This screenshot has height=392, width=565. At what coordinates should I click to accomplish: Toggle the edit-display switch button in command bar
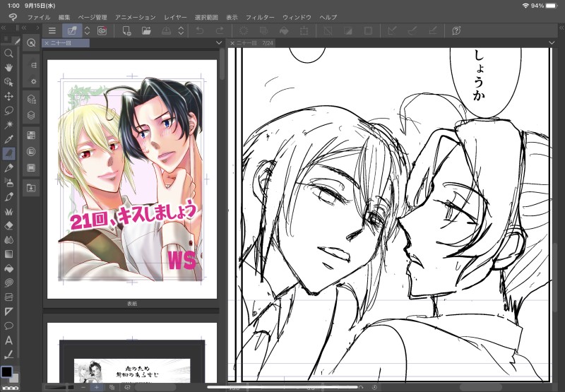click(72, 31)
